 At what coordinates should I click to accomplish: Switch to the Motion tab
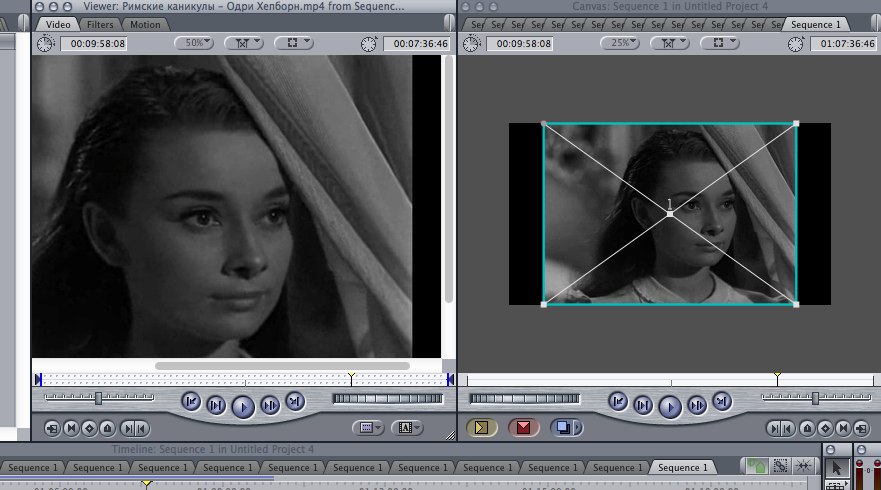click(x=145, y=24)
